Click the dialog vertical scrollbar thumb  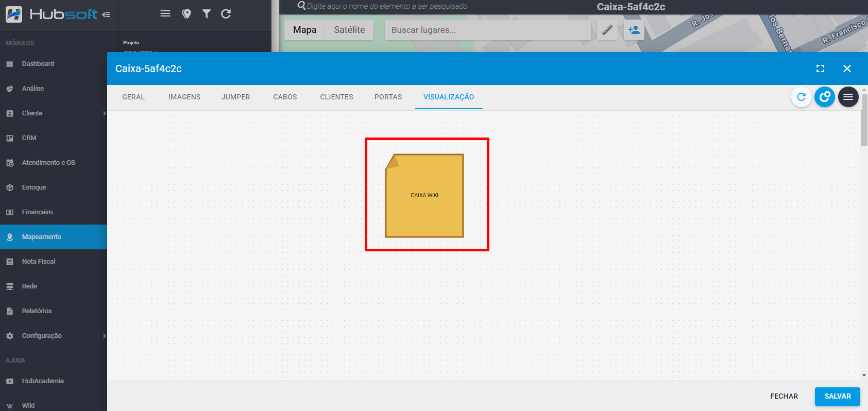tap(864, 119)
